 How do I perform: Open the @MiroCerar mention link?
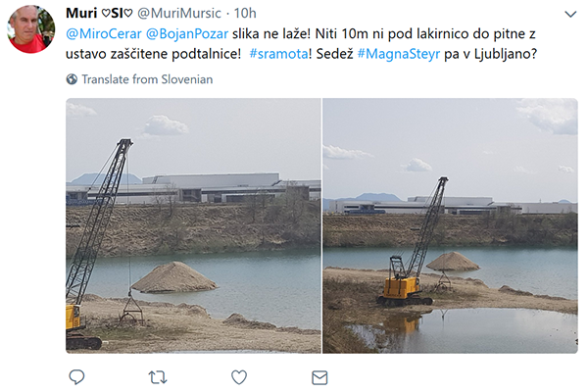pos(104,33)
